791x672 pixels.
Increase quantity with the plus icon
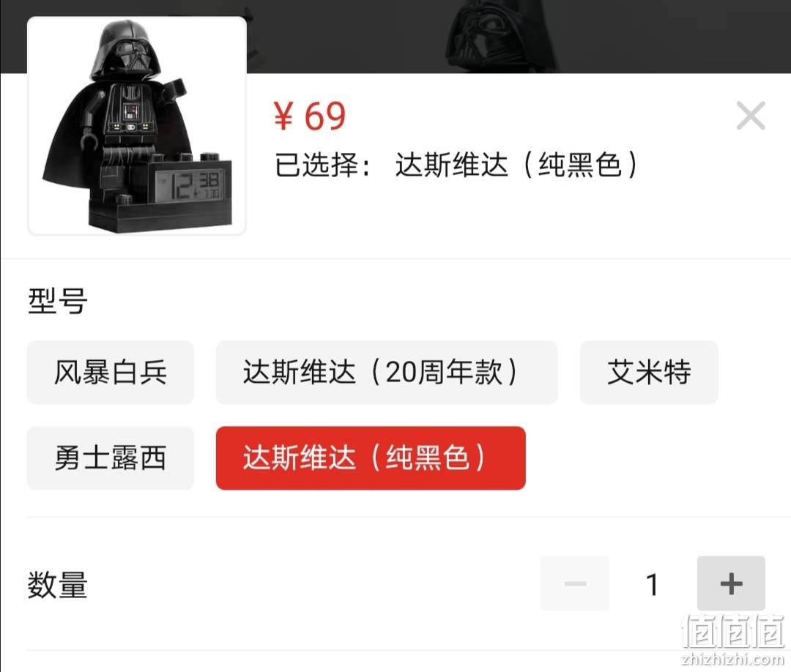pos(731,583)
